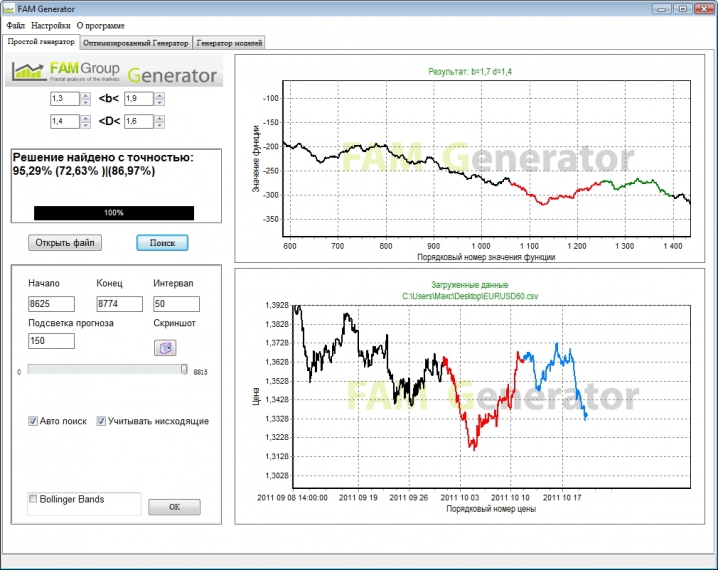Screen dimensions: 718x570
Task: Enable the Bollinger Bands checkbox
Action: click(x=33, y=499)
